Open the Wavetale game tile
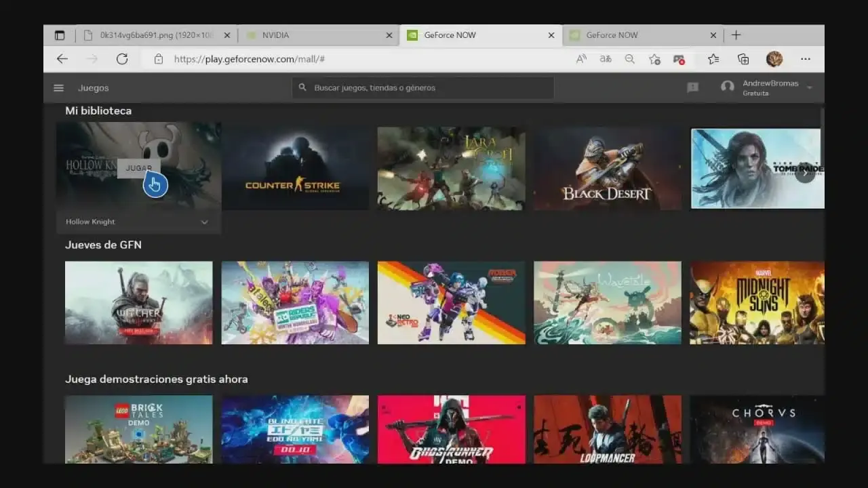 [x=608, y=303]
